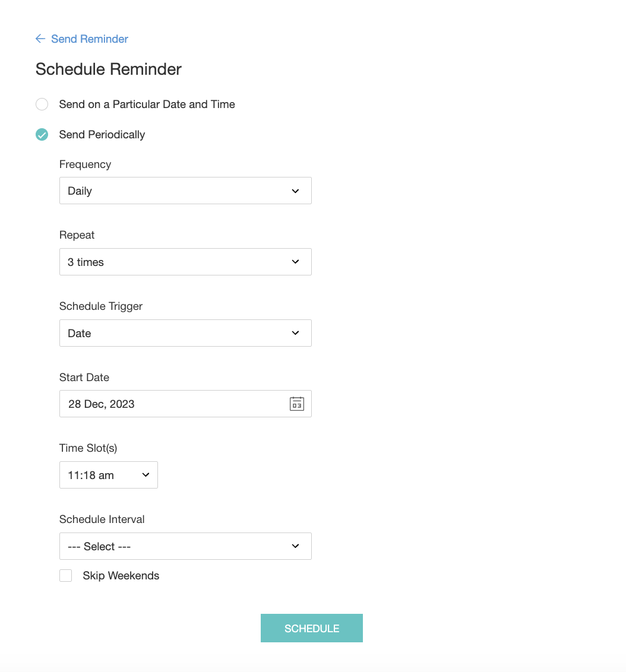Open the Frequency dropdown showing Daily

178,191
